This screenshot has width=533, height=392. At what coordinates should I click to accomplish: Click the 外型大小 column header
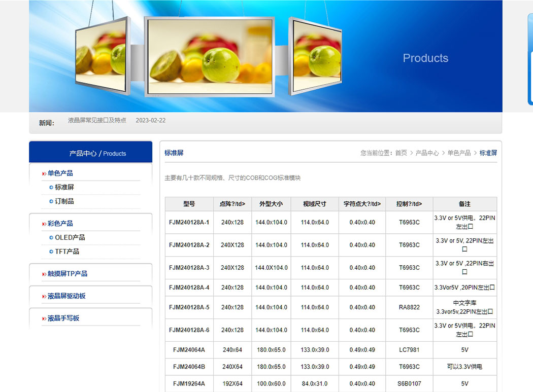pos(271,204)
